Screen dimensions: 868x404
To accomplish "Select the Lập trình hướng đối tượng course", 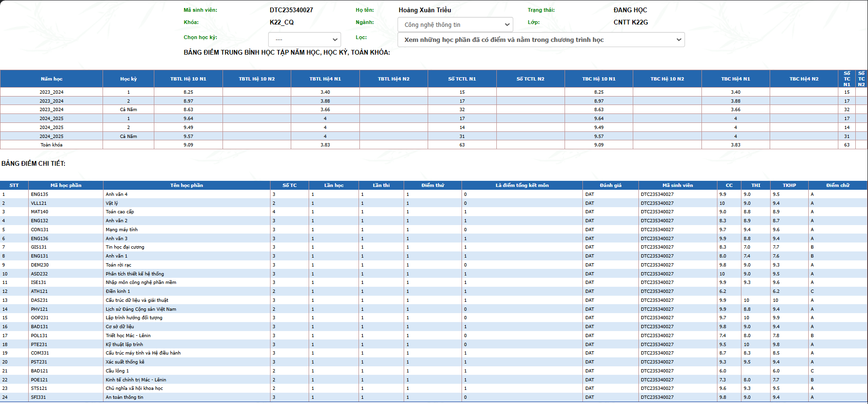I will (x=134, y=318).
